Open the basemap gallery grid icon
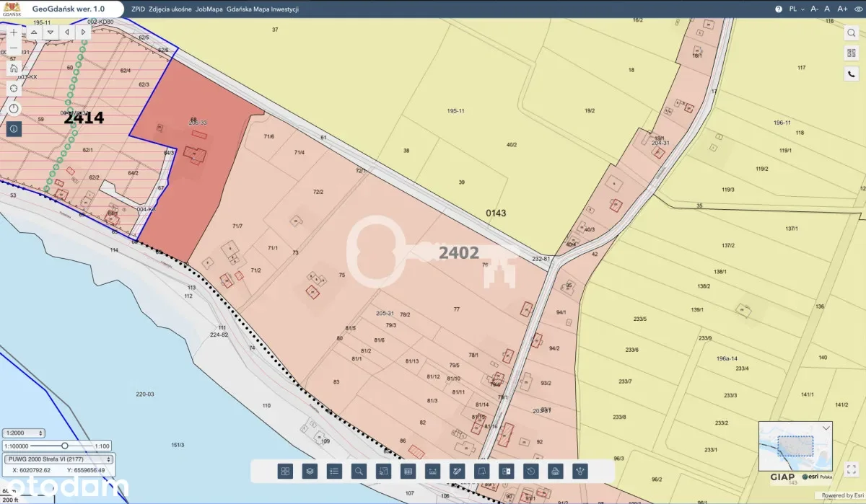Viewport: 866px width, 504px height. [x=285, y=471]
